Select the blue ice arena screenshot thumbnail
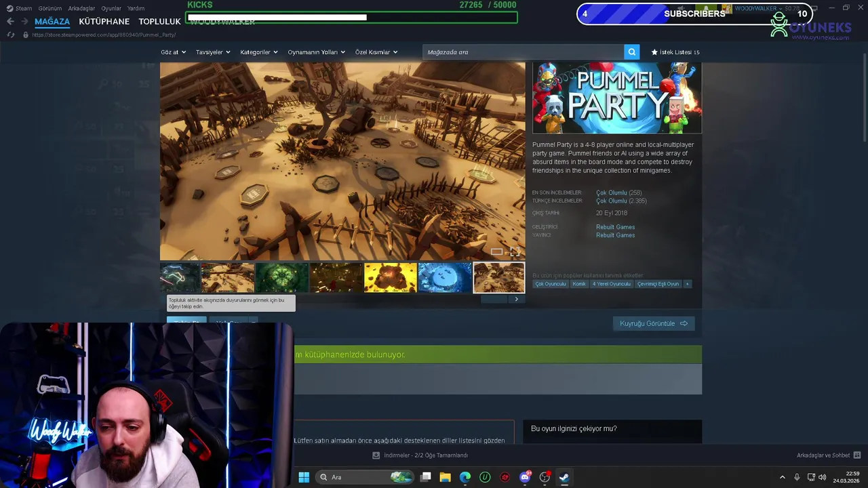This screenshot has width=868, height=488. (x=445, y=278)
